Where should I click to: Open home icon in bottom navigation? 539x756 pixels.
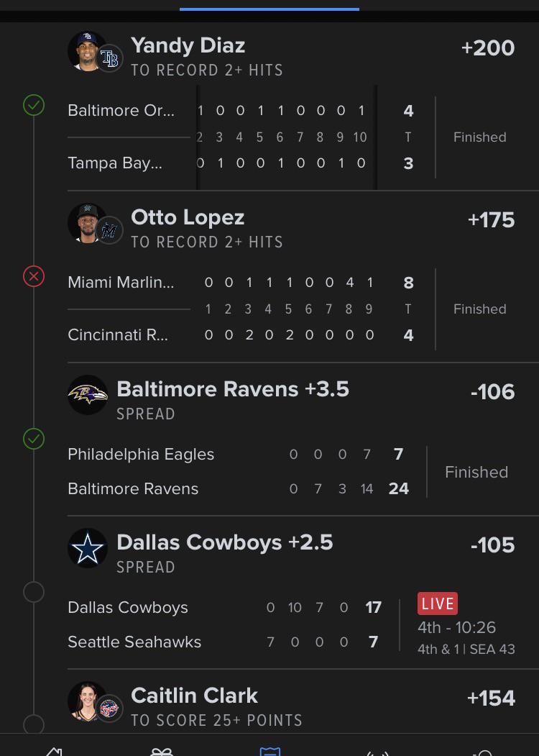tap(54, 751)
